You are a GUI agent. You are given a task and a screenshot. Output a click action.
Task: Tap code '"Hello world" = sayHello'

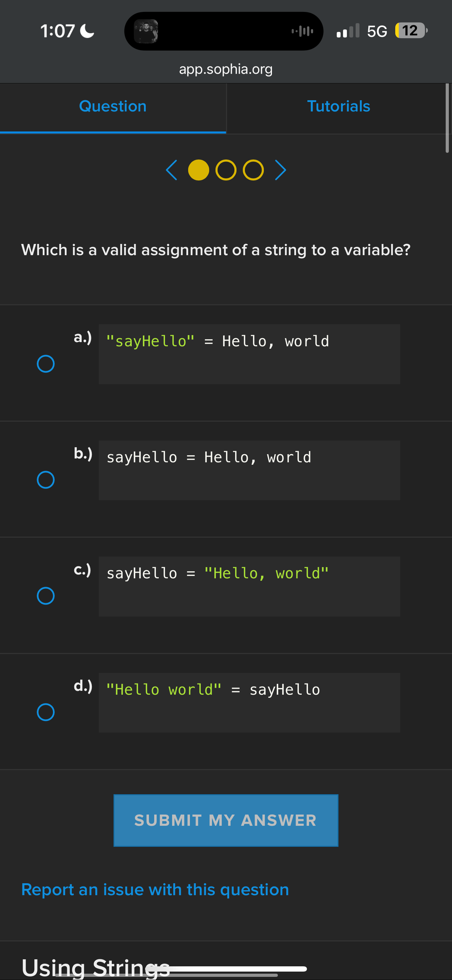tap(249, 703)
